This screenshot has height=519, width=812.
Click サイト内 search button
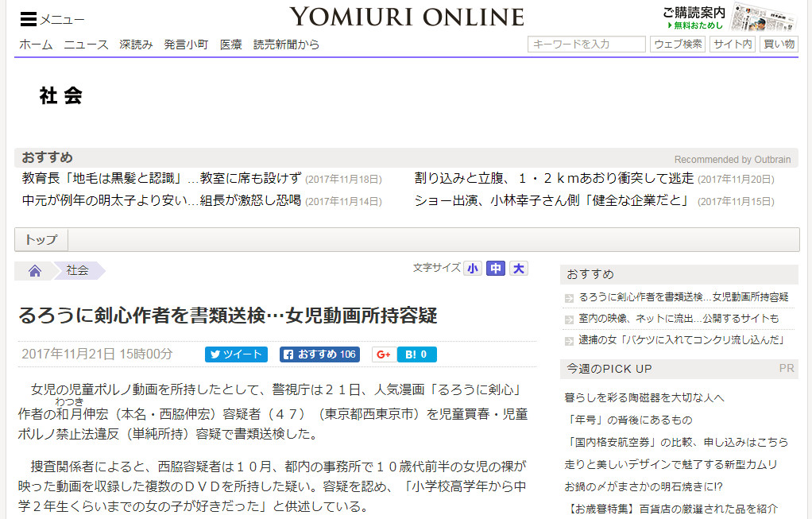pyautogui.click(x=733, y=44)
